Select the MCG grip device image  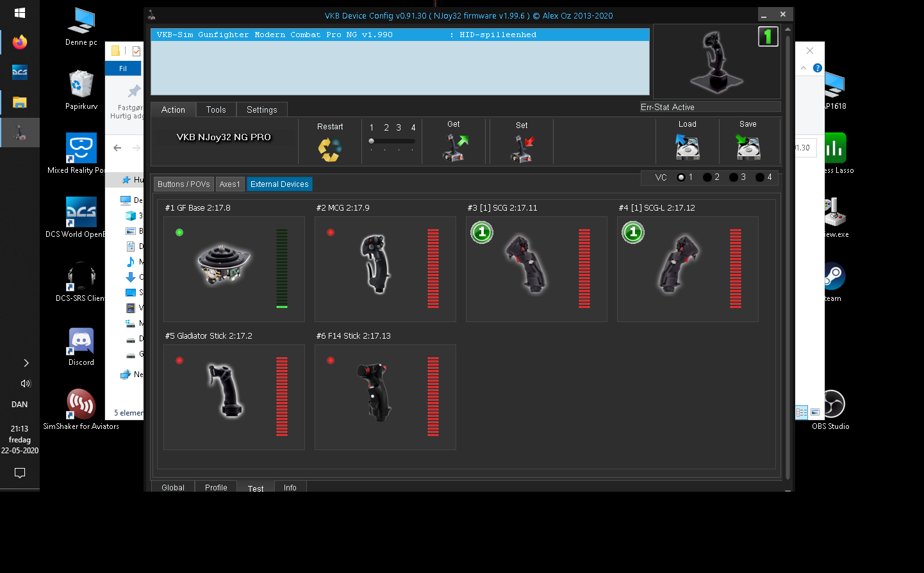pos(375,264)
